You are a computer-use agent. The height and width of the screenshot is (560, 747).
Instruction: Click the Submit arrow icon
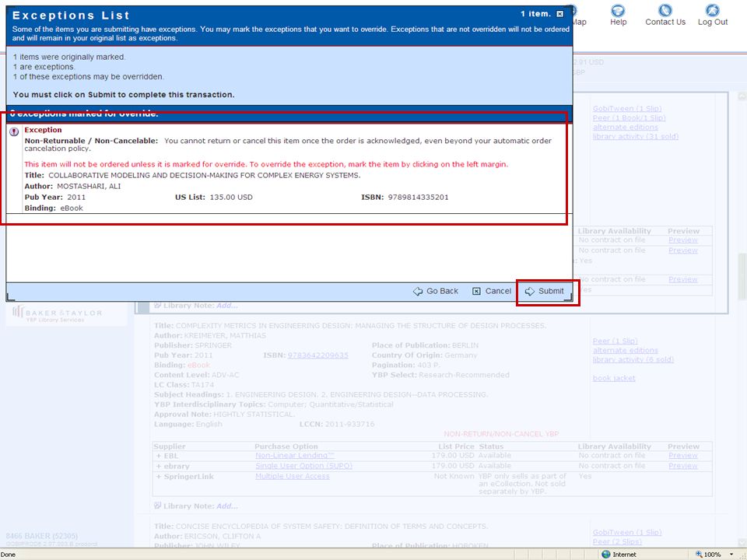click(530, 291)
